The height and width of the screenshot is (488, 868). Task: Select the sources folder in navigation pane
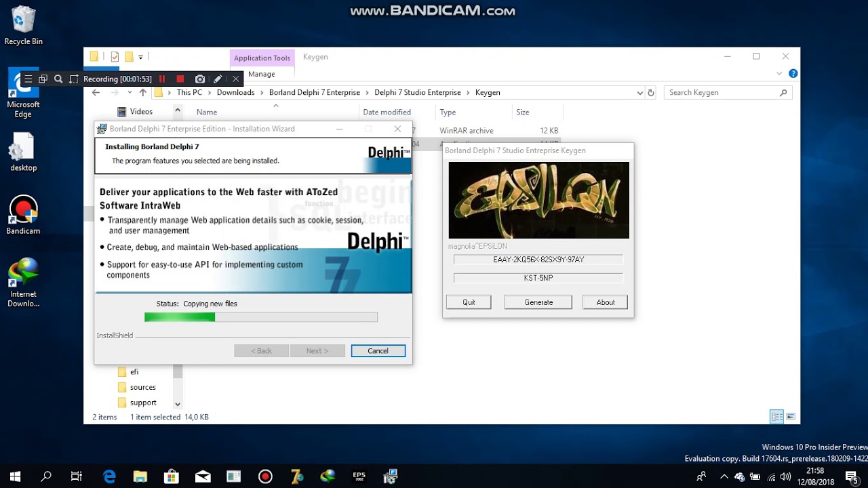click(136, 388)
